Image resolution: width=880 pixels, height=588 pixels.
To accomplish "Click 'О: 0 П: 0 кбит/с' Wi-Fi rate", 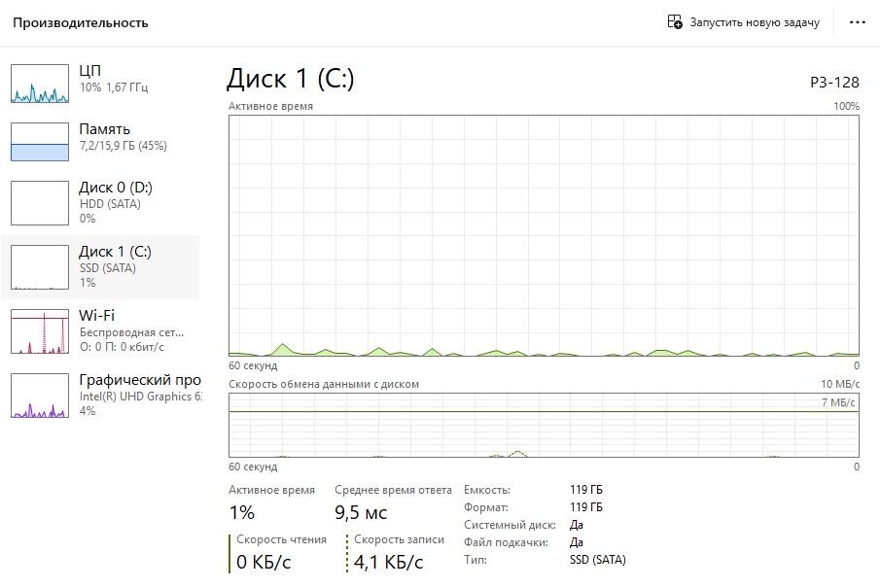I will [122, 347].
